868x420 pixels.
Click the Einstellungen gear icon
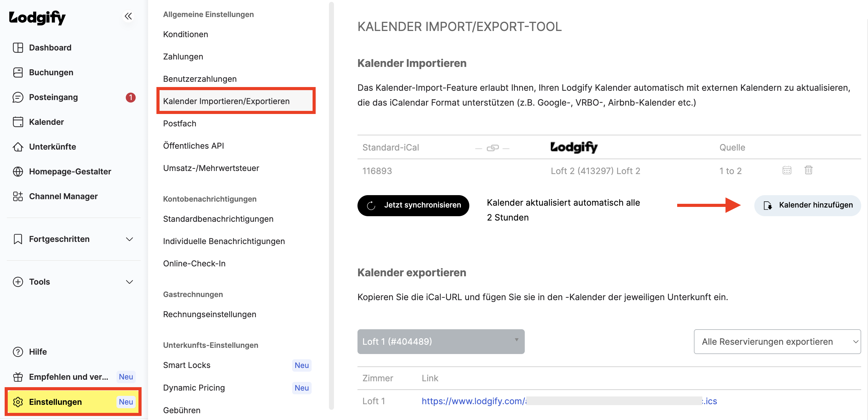[18, 402]
